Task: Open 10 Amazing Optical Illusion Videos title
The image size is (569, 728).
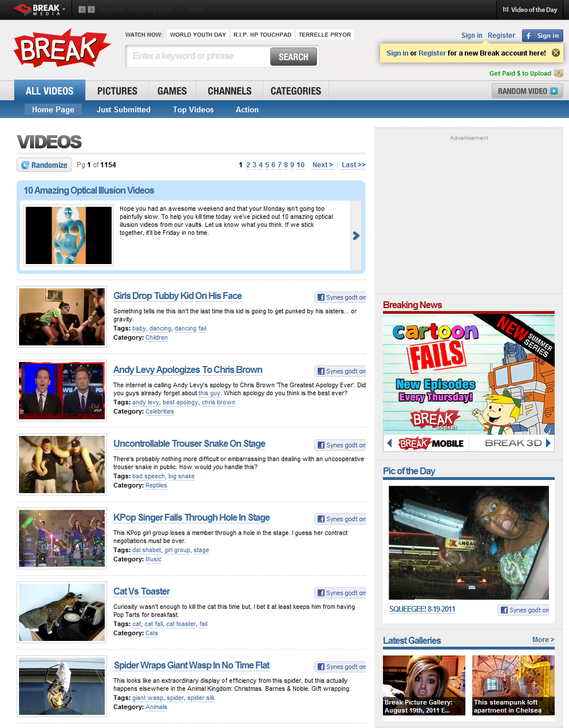Action: (x=89, y=190)
